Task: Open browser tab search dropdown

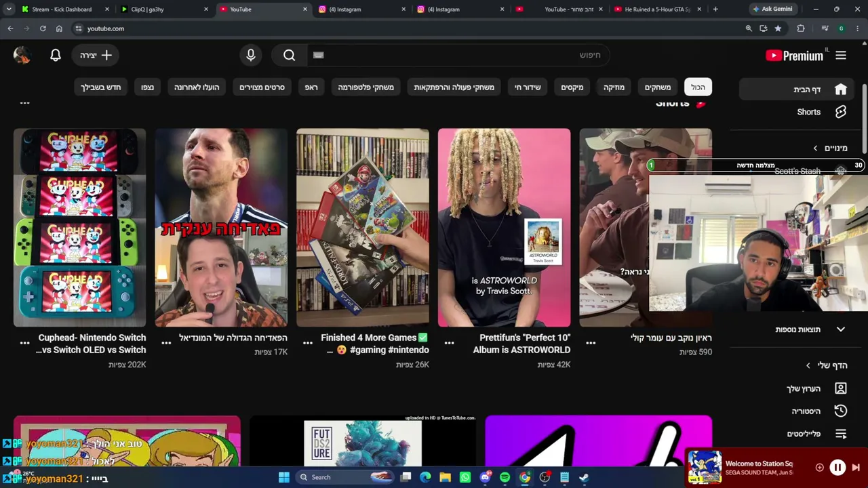Action: pos(9,9)
